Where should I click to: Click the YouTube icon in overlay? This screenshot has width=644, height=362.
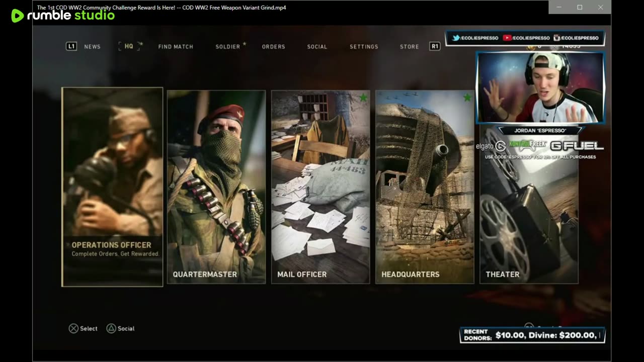click(x=507, y=38)
